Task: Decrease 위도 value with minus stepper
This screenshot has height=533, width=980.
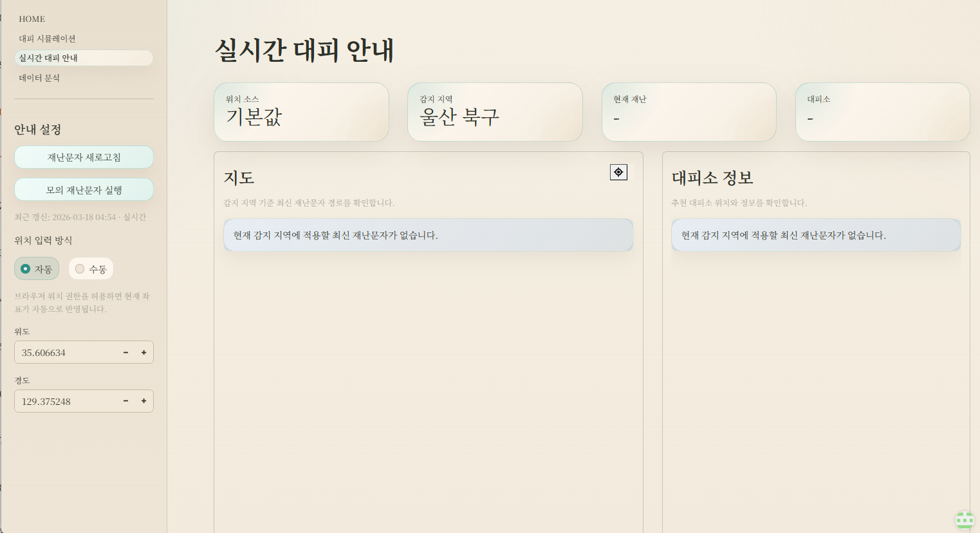Action: coord(125,353)
